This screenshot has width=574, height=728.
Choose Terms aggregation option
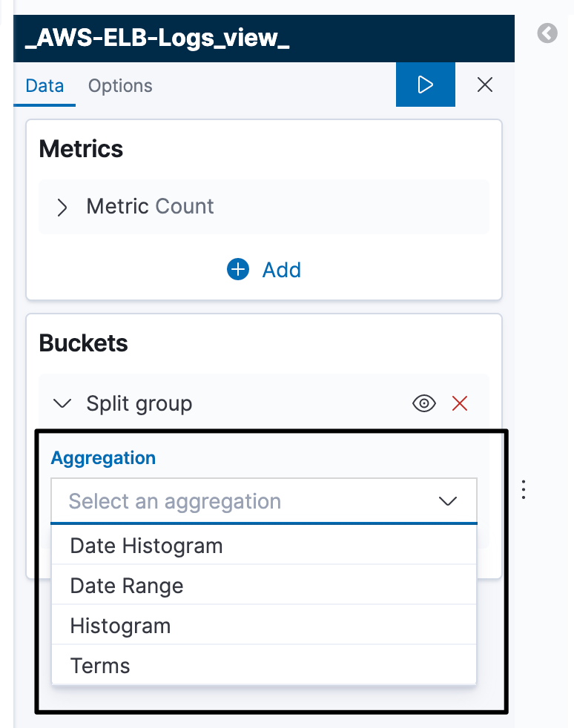point(264,665)
